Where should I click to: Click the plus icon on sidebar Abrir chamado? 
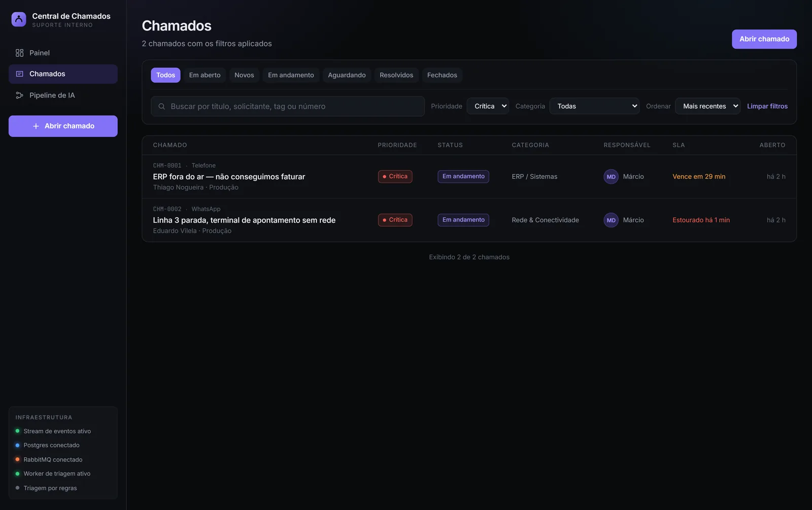coord(36,126)
